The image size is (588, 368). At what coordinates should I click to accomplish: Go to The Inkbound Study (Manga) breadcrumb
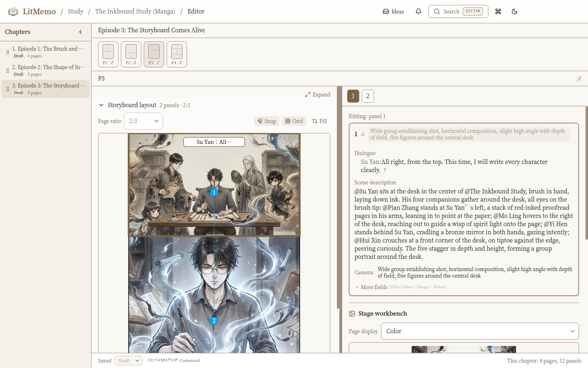(135, 11)
